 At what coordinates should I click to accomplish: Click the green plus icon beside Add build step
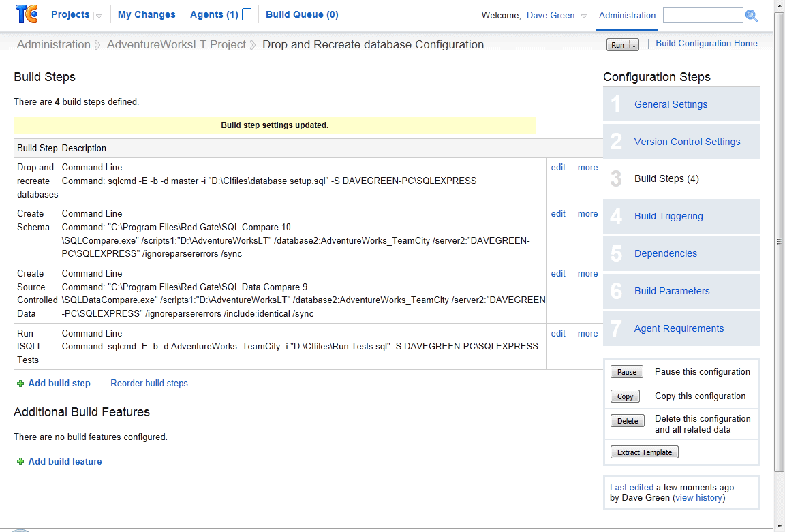point(20,384)
